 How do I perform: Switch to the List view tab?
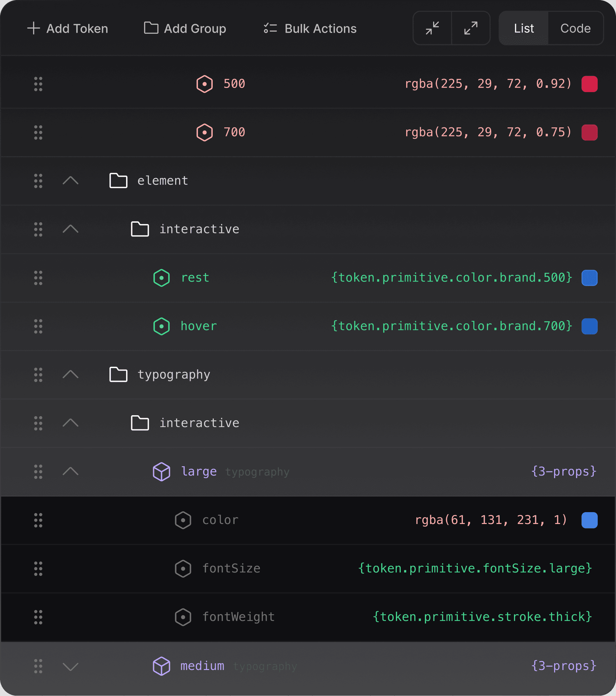pos(524,28)
